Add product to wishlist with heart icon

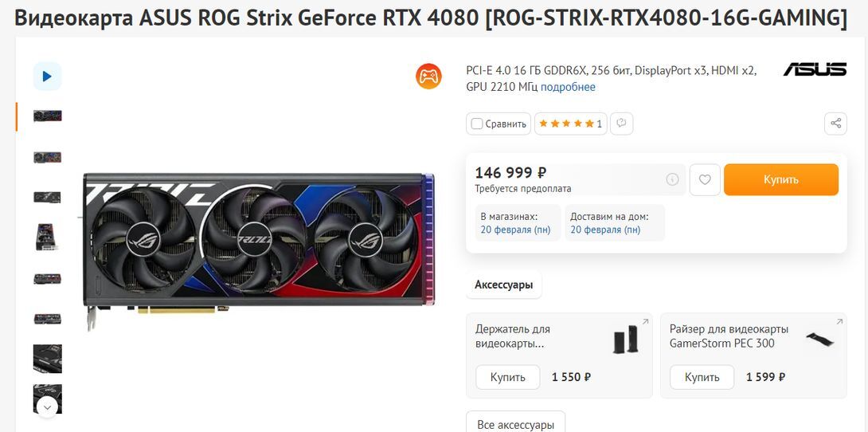(x=705, y=179)
